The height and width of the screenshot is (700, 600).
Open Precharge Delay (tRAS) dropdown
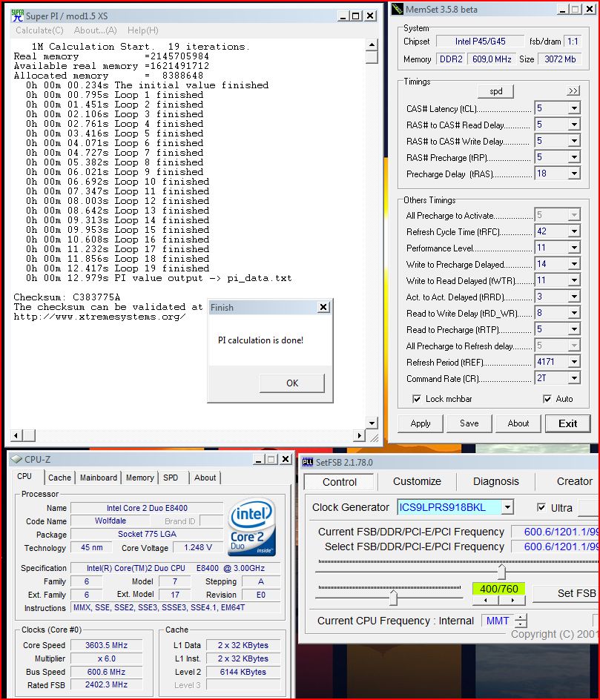[575, 174]
